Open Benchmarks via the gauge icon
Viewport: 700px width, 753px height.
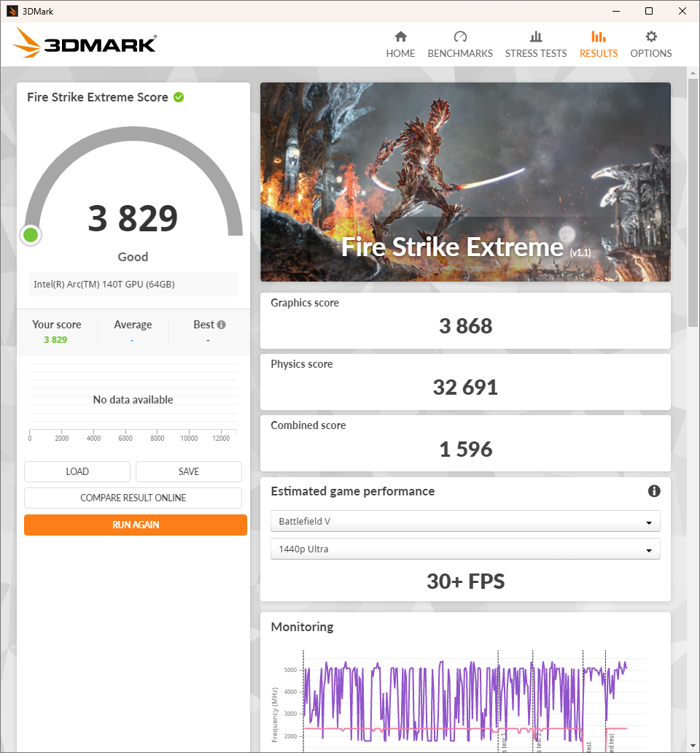click(x=460, y=36)
